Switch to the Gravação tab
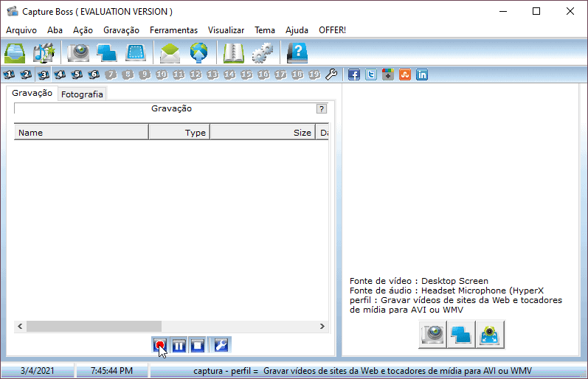The width and height of the screenshot is (588, 379). coord(32,93)
